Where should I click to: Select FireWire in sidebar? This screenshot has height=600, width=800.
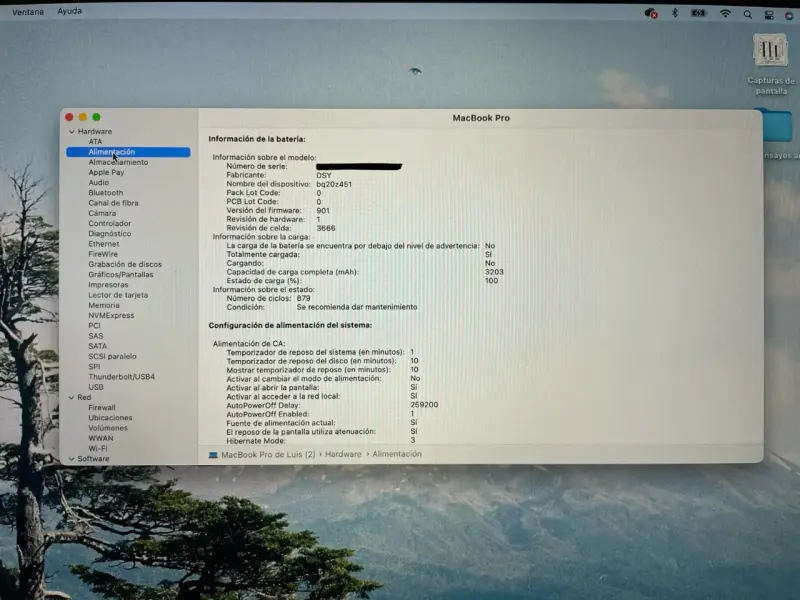click(103, 254)
